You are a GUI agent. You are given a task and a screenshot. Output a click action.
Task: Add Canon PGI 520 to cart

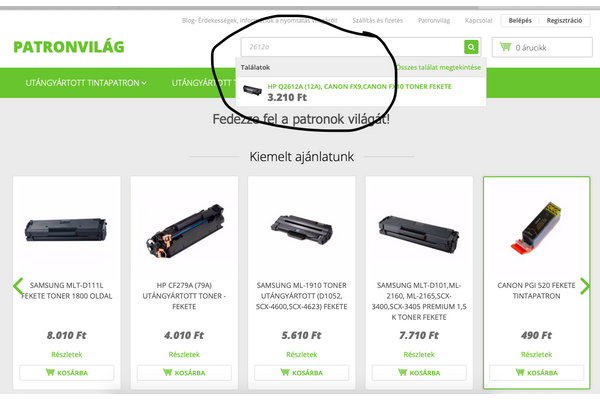coord(536,372)
